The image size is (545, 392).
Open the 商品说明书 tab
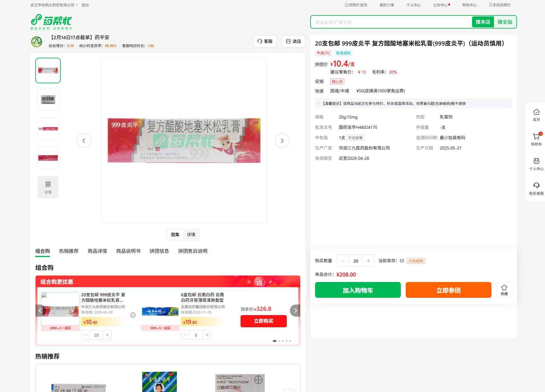coord(128,251)
